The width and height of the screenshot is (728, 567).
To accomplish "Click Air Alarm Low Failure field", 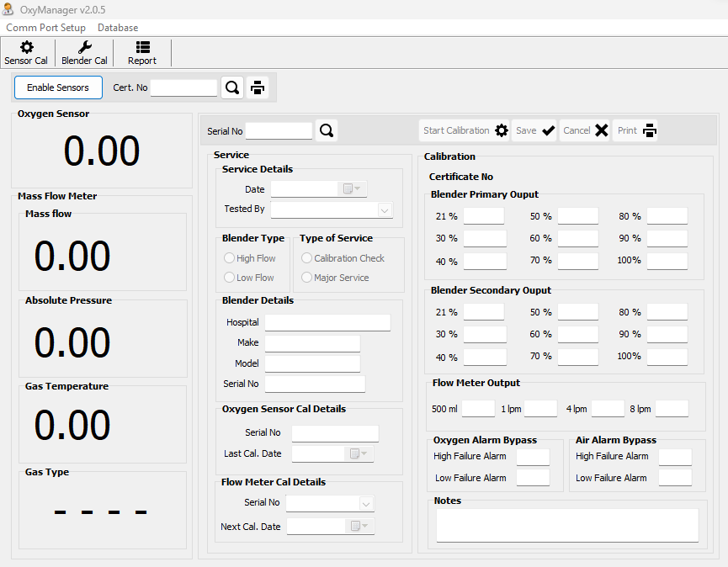I will pos(675,478).
